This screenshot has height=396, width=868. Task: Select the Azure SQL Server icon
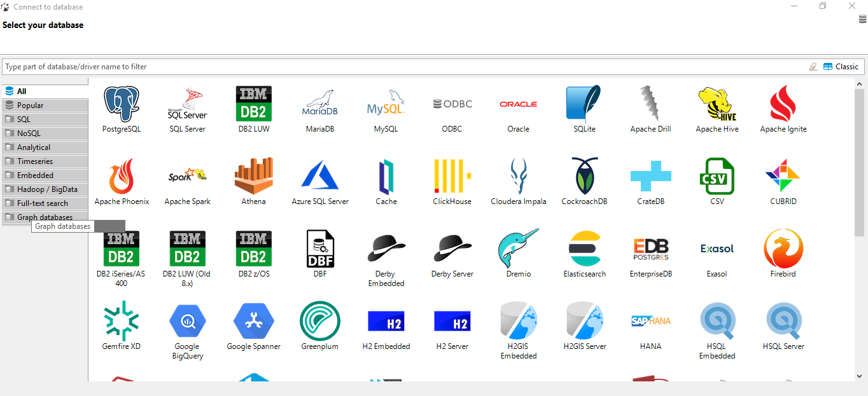coord(320,177)
